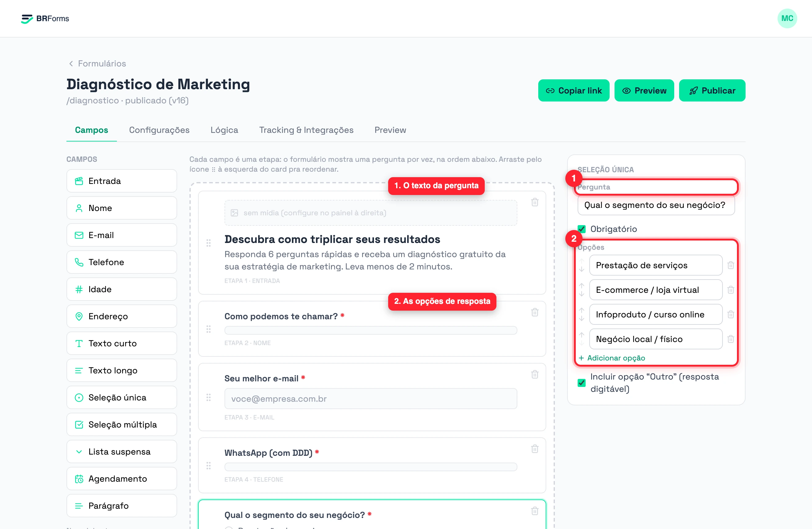Add a Texto longo field

121,370
